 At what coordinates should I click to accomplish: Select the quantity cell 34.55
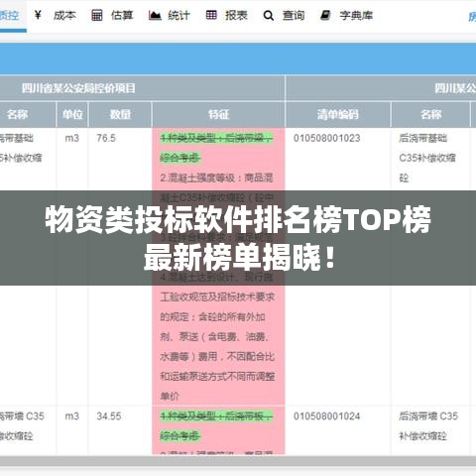pos(109,416)
